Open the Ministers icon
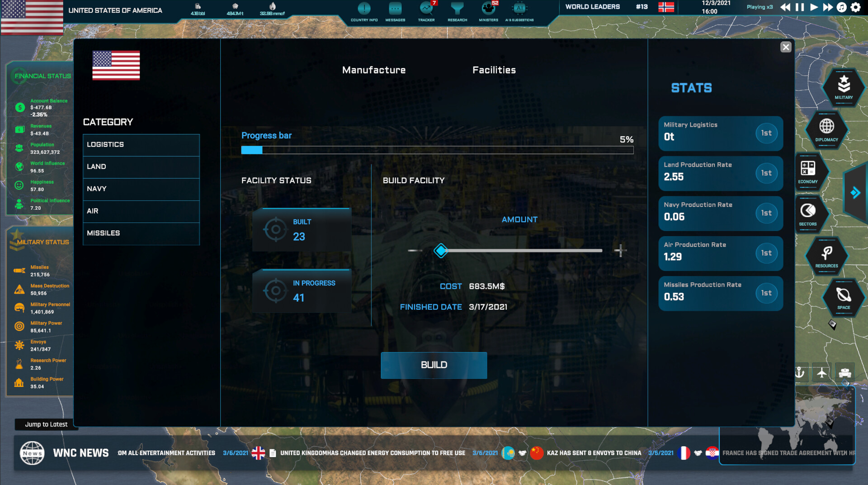Viewport: 868px width, 485px height. click(x=488, y=9)
